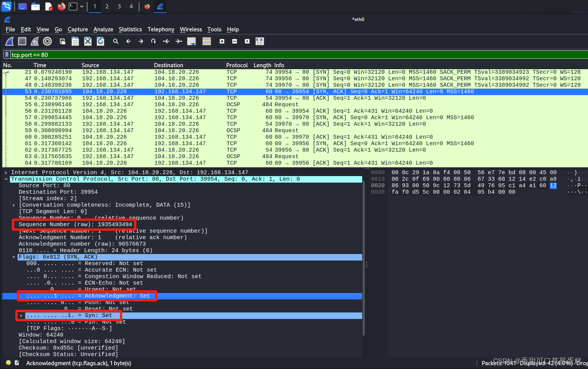Restart the current capture
The width and height of the screenshot is (588, 369).
pyautogui.click(x=34, y=41)
